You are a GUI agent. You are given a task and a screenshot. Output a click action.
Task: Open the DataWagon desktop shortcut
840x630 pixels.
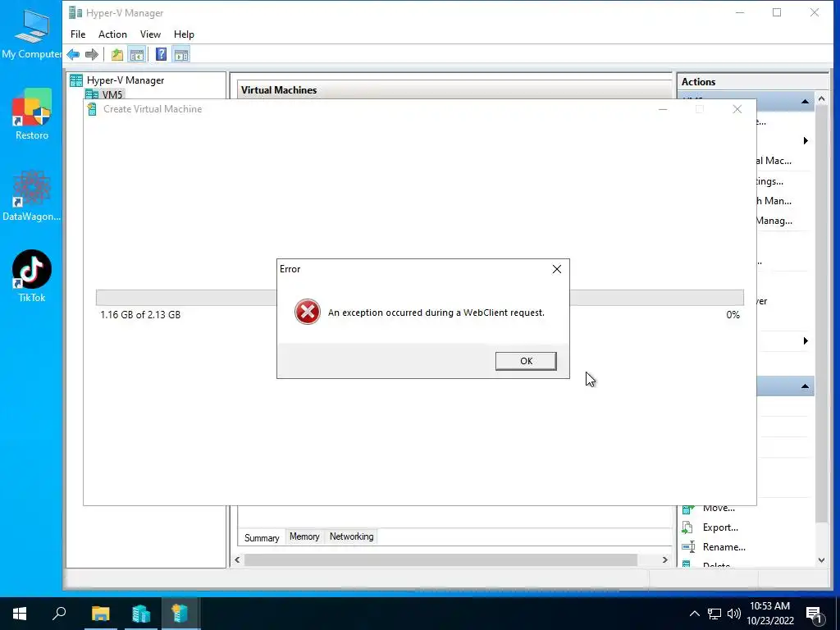pos(32,195)
